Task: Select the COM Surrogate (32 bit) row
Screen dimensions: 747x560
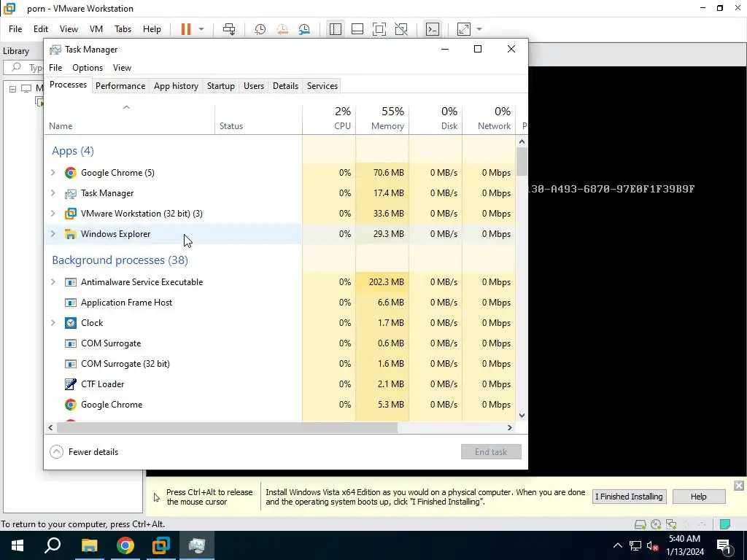Action: pos(279,364)
